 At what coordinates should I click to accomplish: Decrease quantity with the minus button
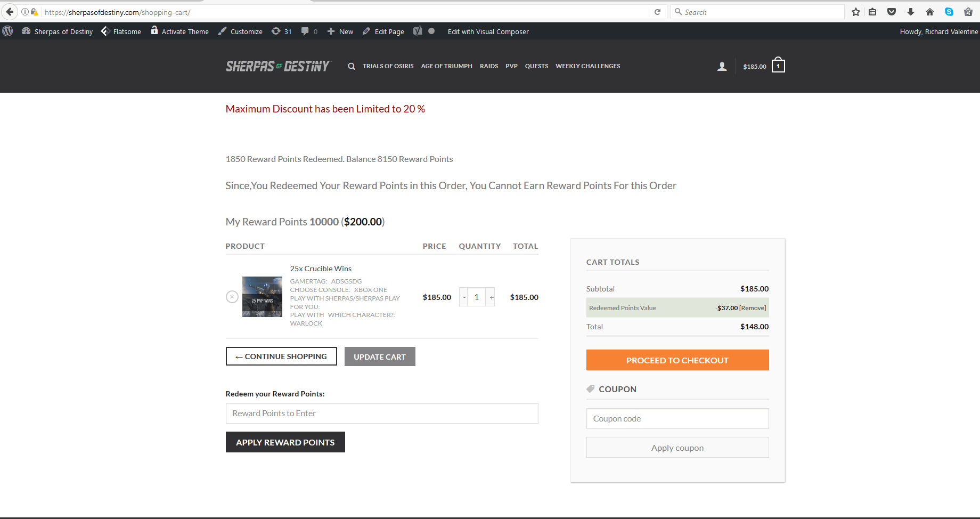[x=464, y=297]
